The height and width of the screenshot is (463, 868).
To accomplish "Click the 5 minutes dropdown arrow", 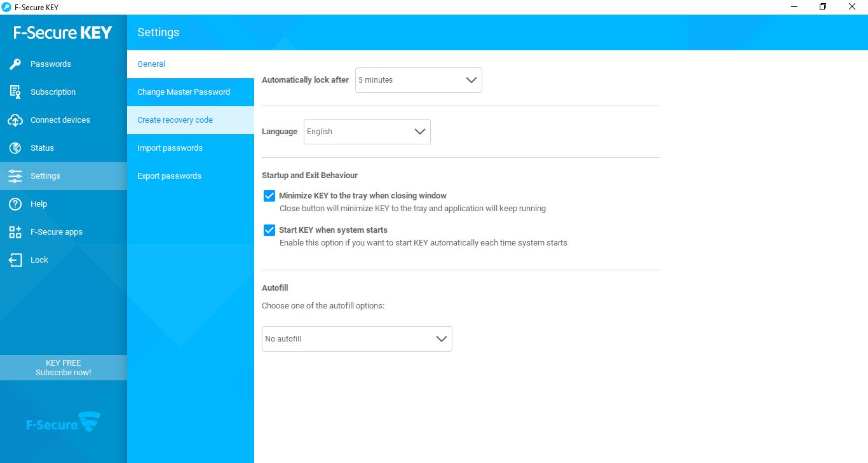I will [x=471, y=80].
